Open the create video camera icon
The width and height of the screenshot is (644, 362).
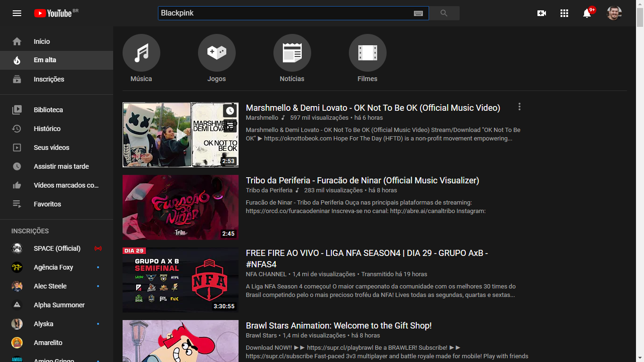(x=542, y=13)
